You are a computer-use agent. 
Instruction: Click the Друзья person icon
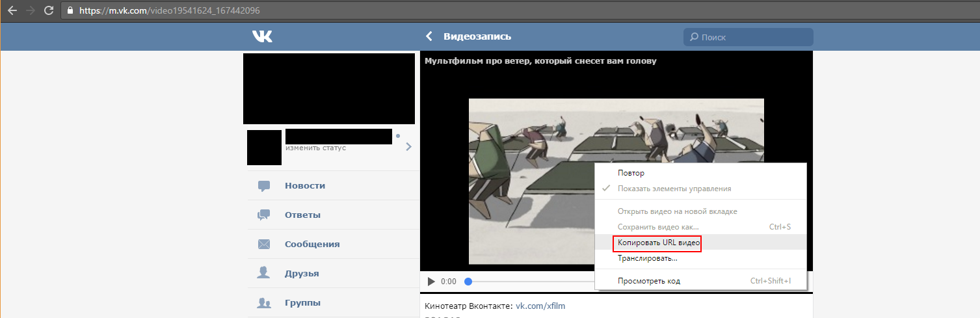(264, 274)
